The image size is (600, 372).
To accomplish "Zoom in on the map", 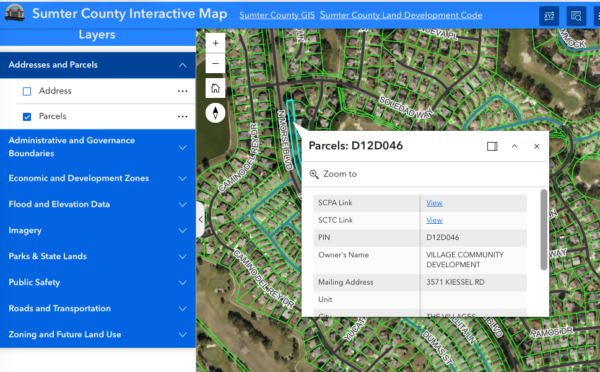I will coord(215,43).
